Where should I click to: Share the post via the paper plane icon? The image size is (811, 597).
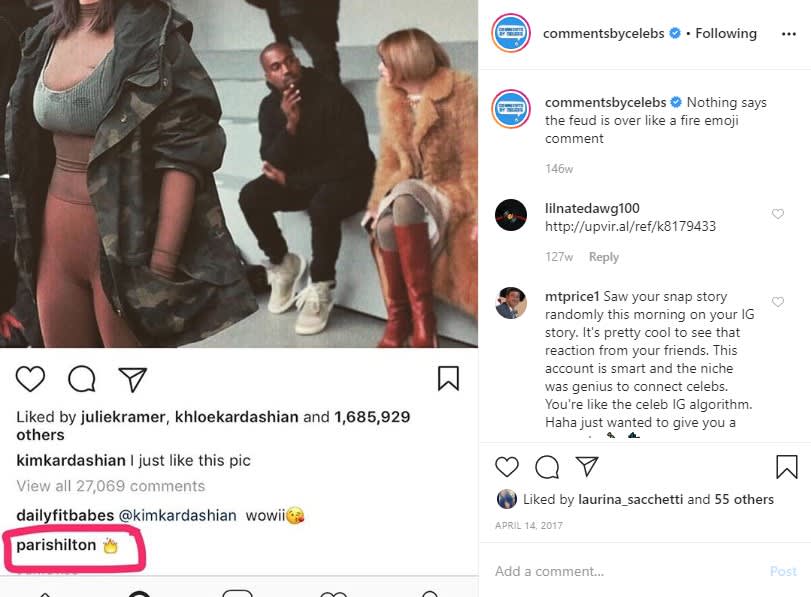click(x=134, y=379)
